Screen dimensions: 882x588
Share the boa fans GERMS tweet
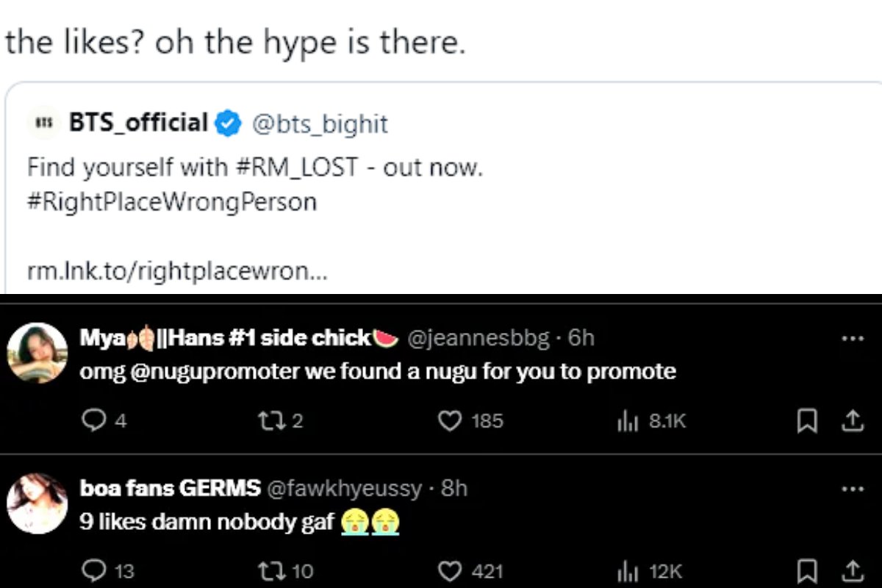coord(851,571)
